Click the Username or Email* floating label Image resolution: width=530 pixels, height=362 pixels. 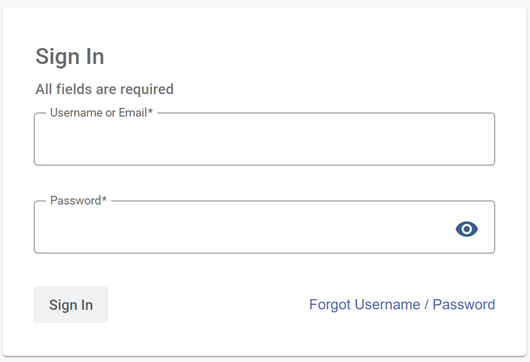(101, 113)
